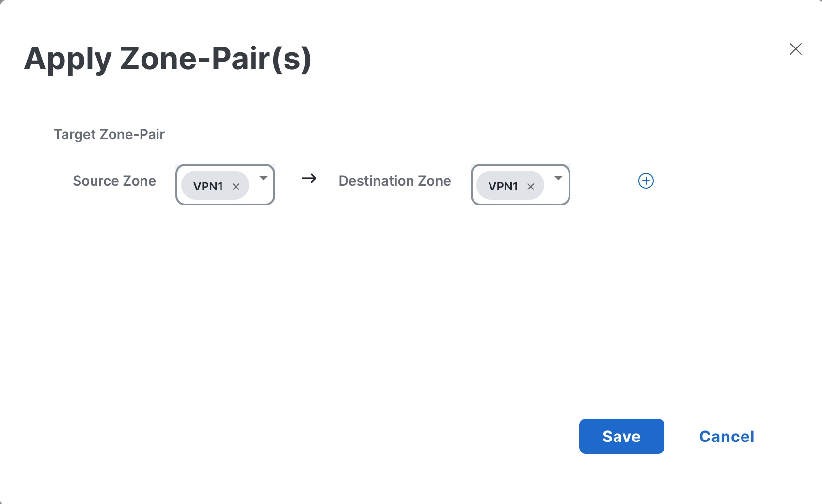Add another zone-pair with plus icon
The height and width of the screenshot is (504, 822).
pos(646,181)
